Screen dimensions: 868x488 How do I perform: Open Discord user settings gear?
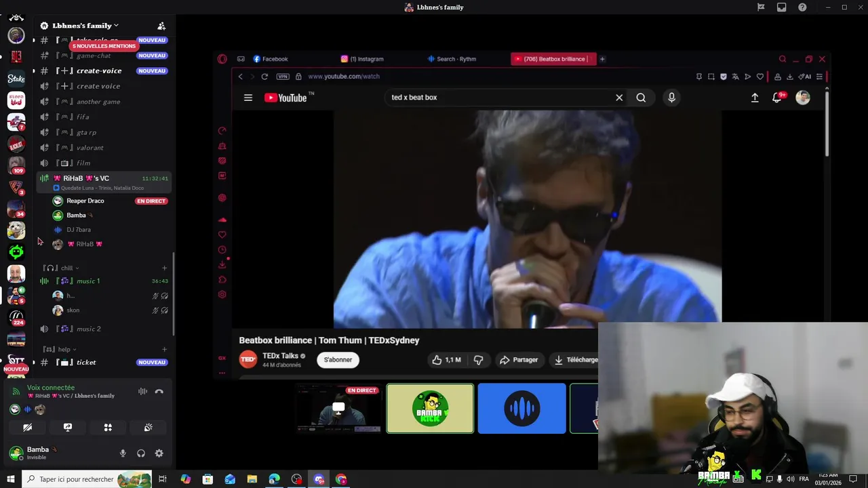(159, 453)
